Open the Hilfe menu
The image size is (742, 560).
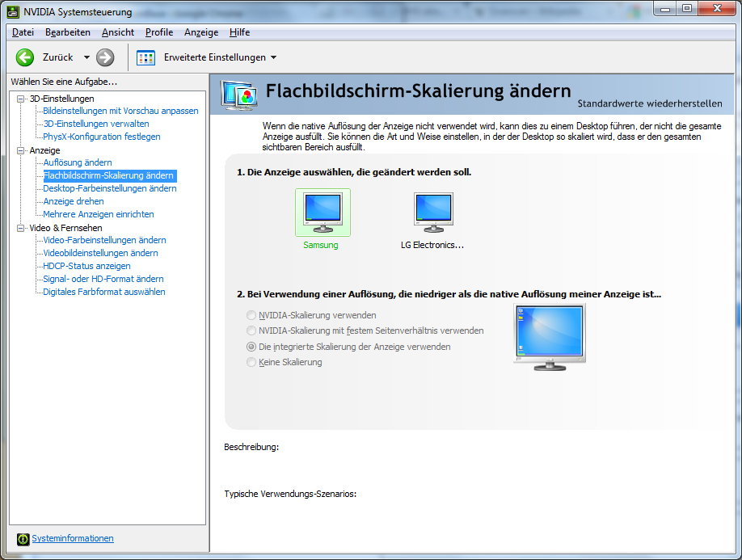(239, 32)
